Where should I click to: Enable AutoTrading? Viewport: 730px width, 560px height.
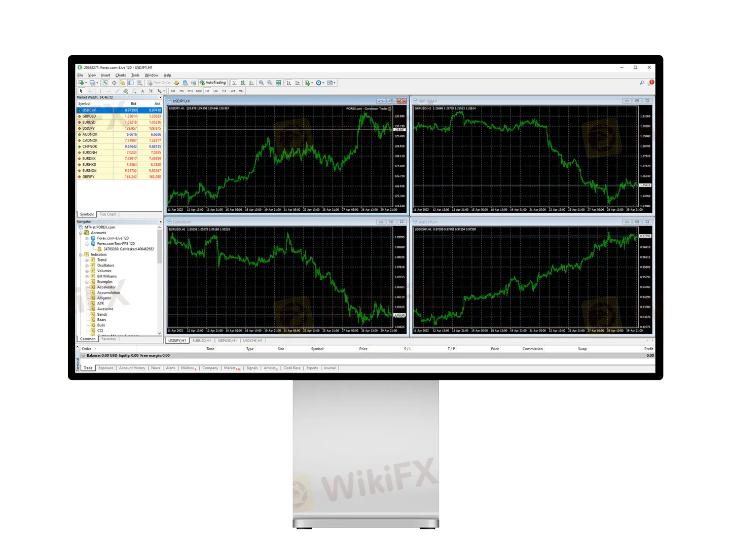213,82
